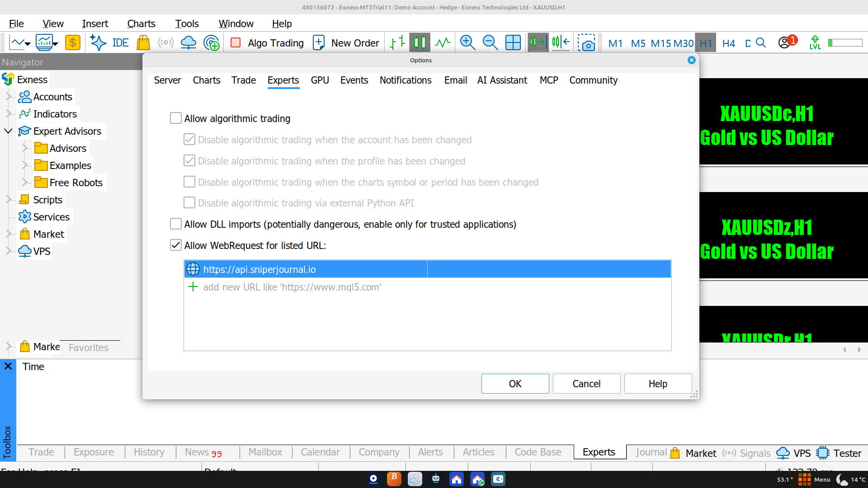
Task: Open the indicators list dropdown in toolbar
Action: coord(47,43)
